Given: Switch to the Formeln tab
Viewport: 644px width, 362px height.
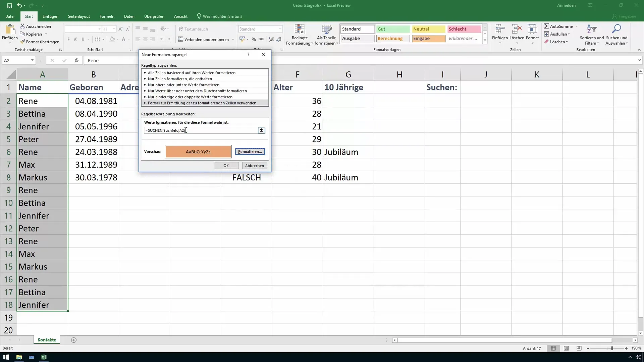Looking at the screenshot, I should (x=107, y=16).
